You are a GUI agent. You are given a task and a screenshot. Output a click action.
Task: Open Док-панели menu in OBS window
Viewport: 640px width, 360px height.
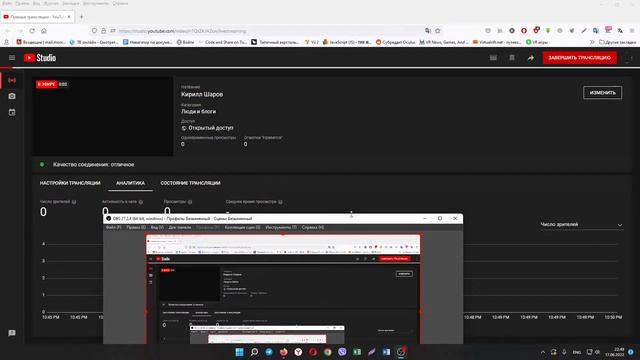click(x=180, y=227)
